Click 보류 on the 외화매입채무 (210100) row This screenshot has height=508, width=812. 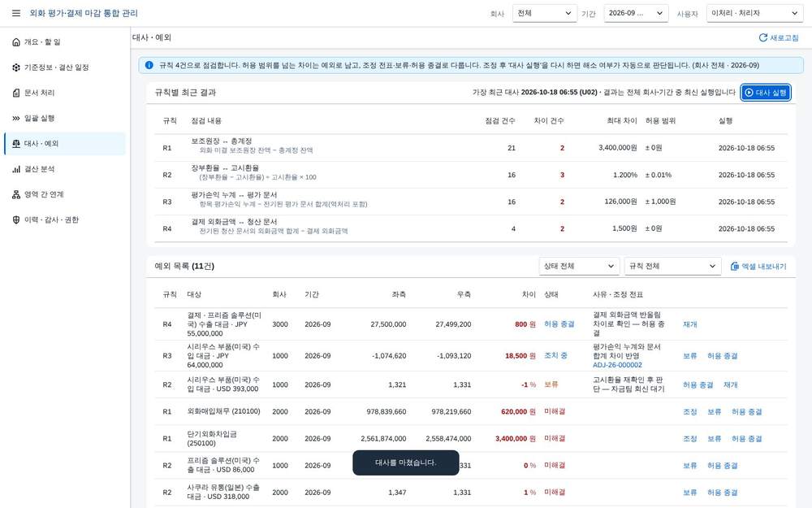pyautogui.click(x=714, y=412)
